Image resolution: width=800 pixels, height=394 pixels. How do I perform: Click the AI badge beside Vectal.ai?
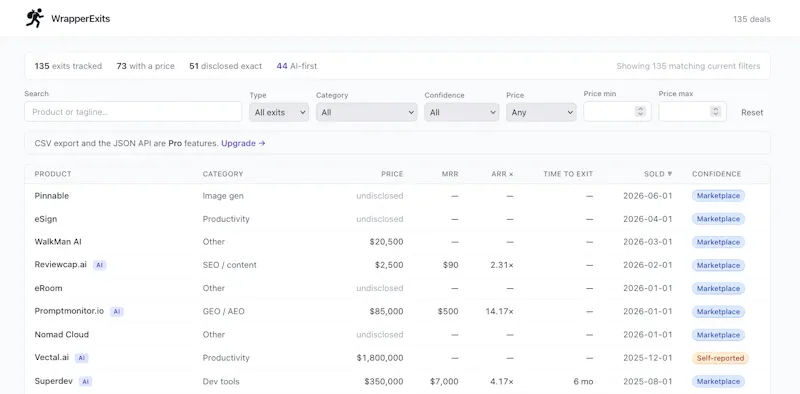coord(82,358)
